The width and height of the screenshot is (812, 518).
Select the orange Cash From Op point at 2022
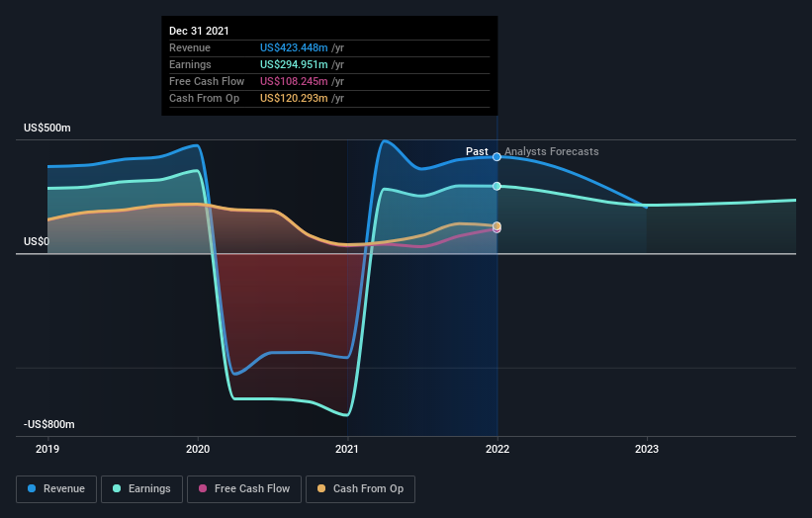[496, 225]
